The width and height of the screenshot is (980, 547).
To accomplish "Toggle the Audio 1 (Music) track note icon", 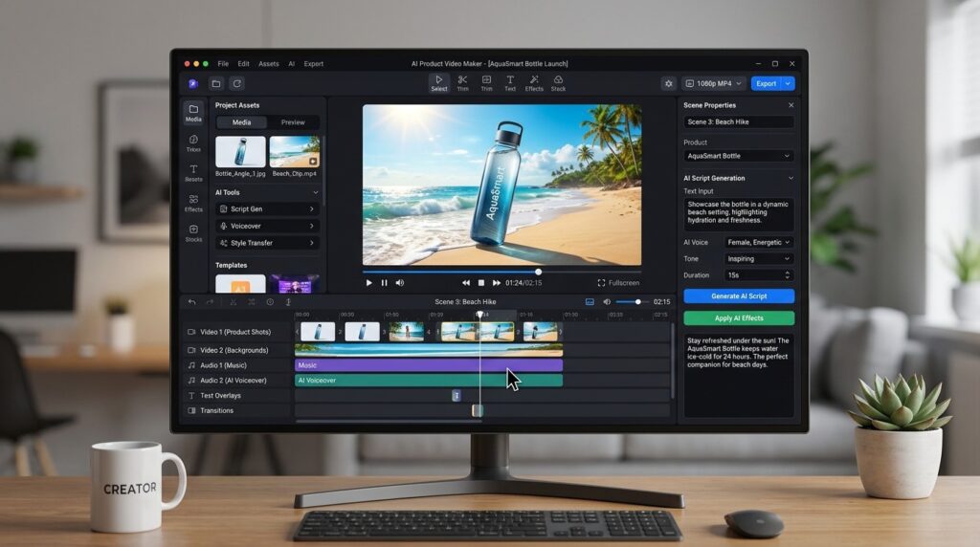I will tap(191, 365).
